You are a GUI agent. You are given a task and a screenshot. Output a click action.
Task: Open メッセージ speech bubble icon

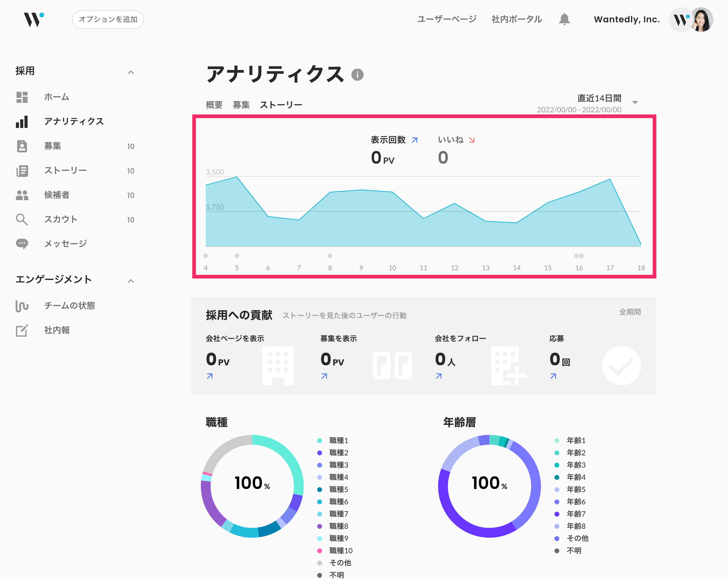point(22,243)
